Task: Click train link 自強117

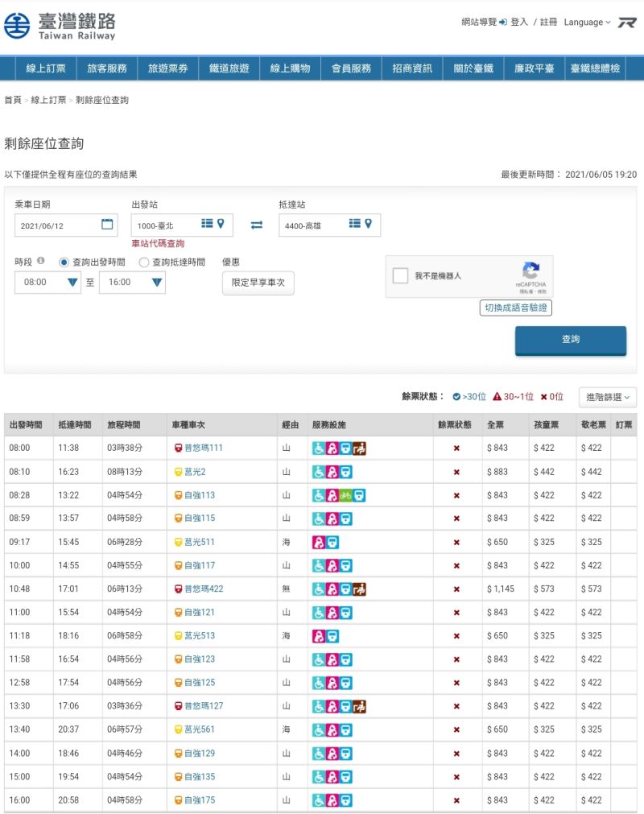Action: tap(200, 565)
